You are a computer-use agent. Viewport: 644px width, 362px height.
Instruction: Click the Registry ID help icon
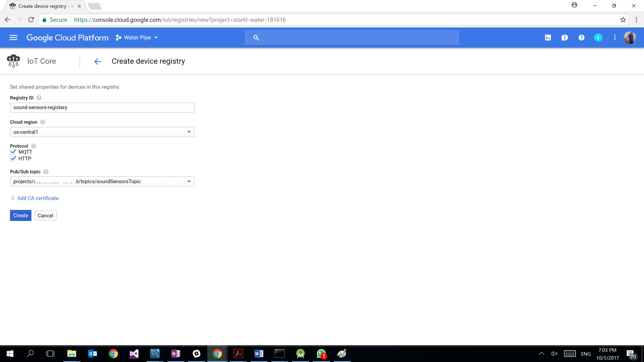tap(39, 98)
